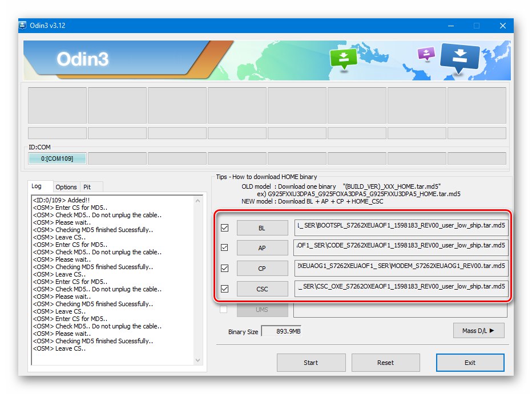The width and height of the screenshot is (532, 394).
Task: Click the "Binary Size" label
Action: pyautogui.click(x=243, y=332)
